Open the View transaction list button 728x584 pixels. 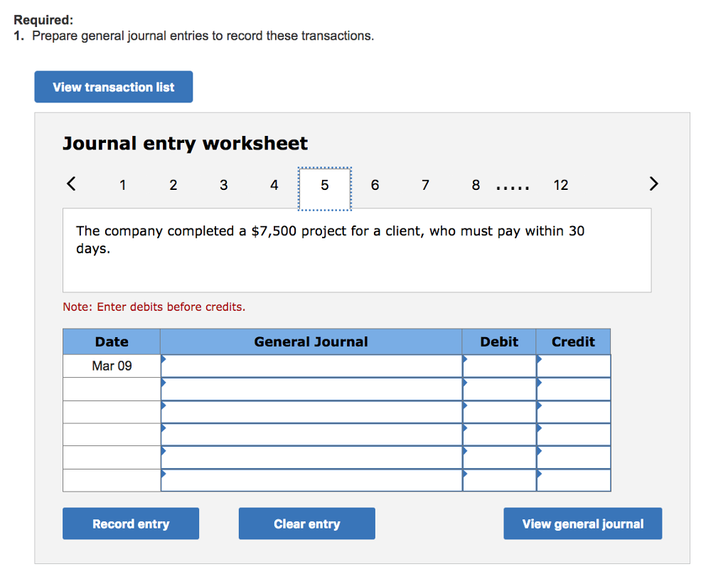pyautogui.click(x=113, y=87)
